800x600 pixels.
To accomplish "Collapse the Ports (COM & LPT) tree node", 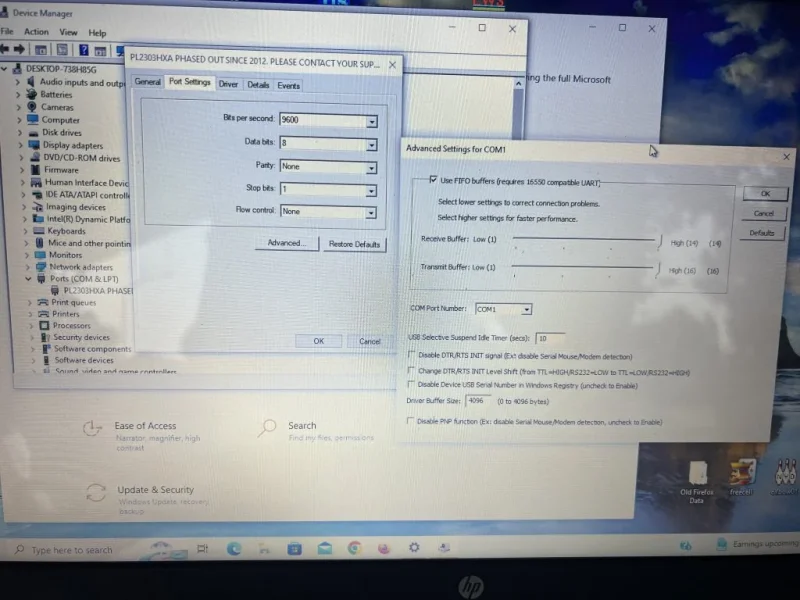I will click(x=29, y=279).
